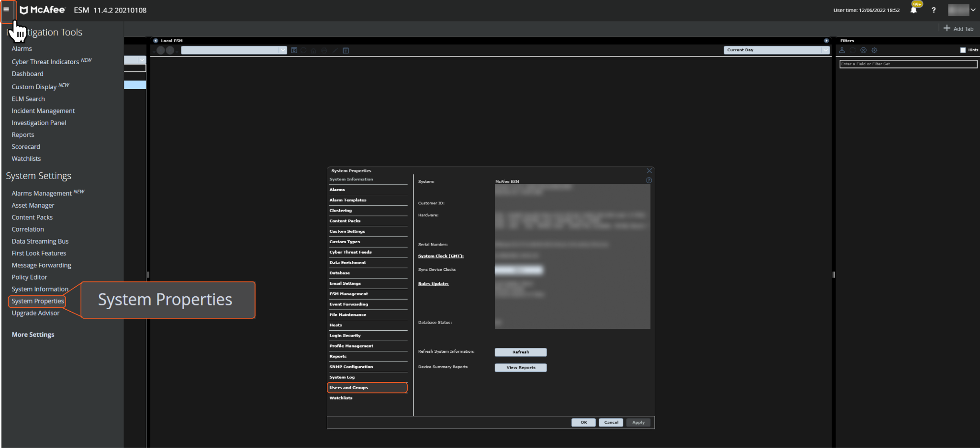Click the view snapshot icon beside the view dropdown
The width and height of the screenshot is (980, 448).
click(x=294, y=50)
